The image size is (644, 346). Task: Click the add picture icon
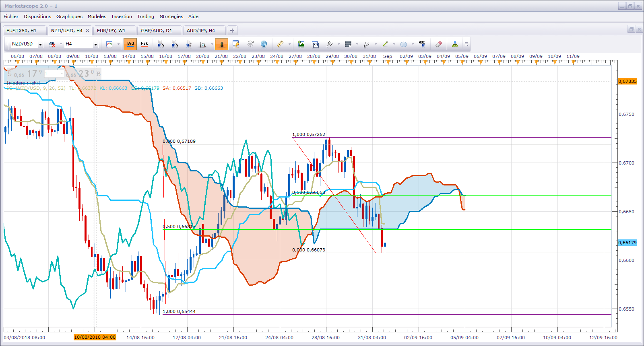point(301,44)
